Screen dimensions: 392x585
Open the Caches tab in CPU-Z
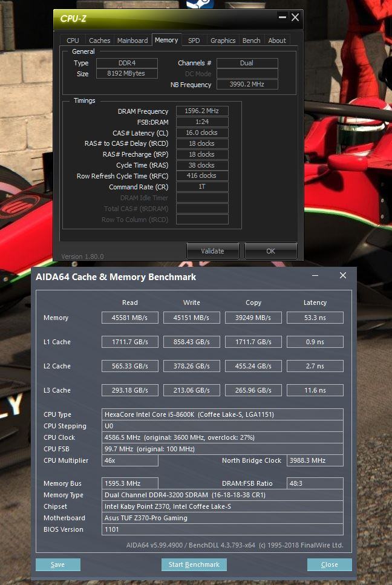(100, 41)
